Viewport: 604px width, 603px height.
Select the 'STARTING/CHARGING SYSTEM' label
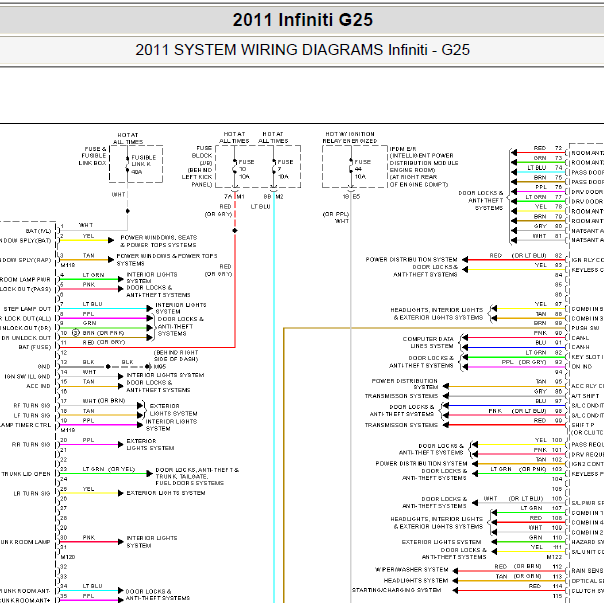pyautogui.click(x=396, y=590)
